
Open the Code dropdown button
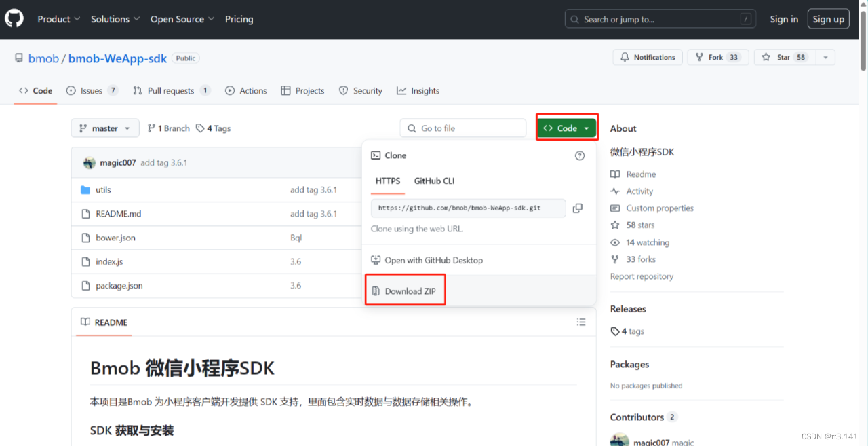pos(566,128)
